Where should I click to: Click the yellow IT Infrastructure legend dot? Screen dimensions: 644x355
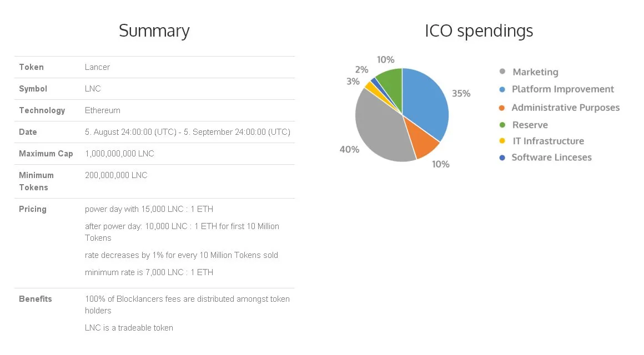[x=502, y=141]
